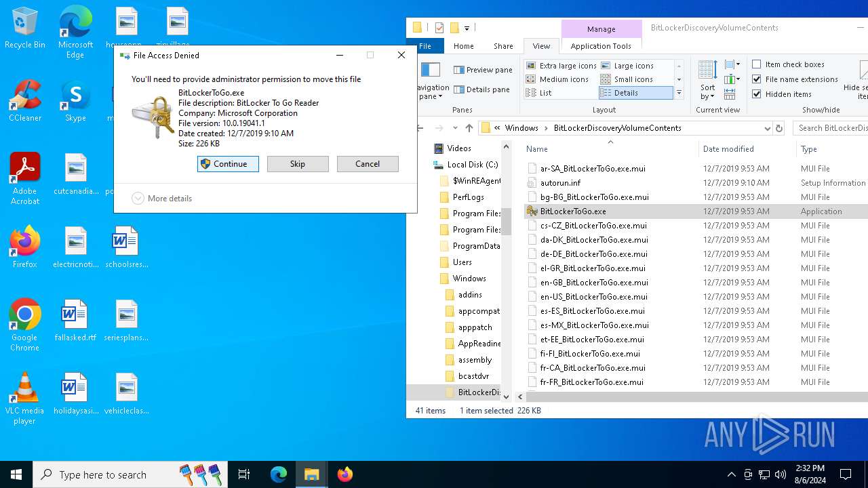
Task: Open the File tab in Explorer
Action: 425,46
